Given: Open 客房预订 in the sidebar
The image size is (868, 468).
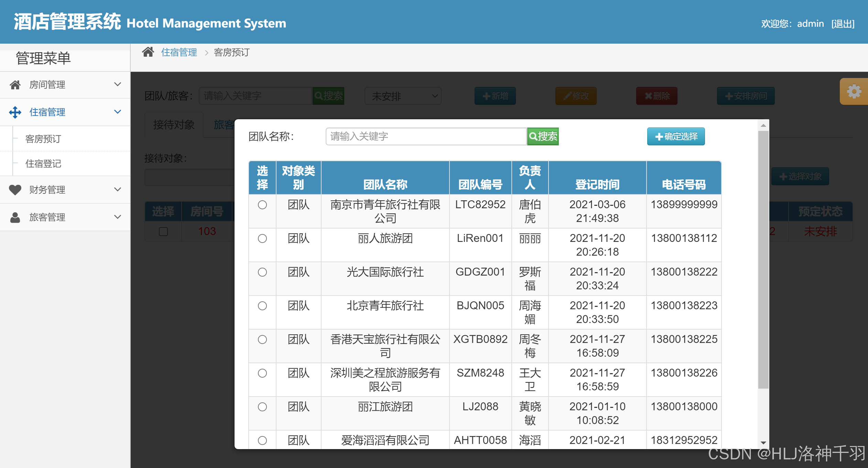Looking at the screenshot, I should [x=43, y=139].
